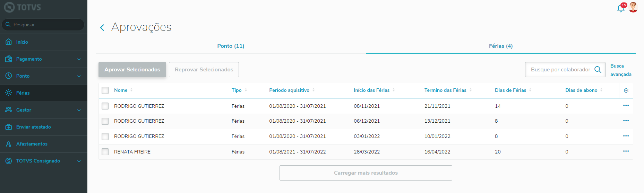The width and height of the screenshot is (644, 193).
Task: Click the Aprovar Selecionados button
Action: coord(132,70)
